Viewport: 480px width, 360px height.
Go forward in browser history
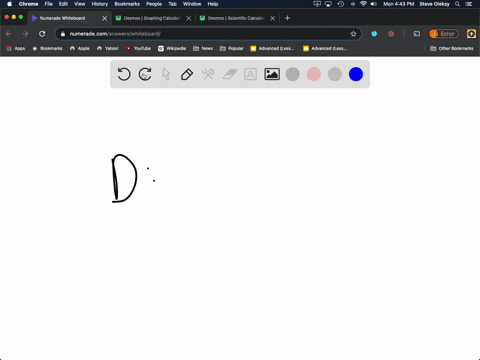tap(25, 34)
